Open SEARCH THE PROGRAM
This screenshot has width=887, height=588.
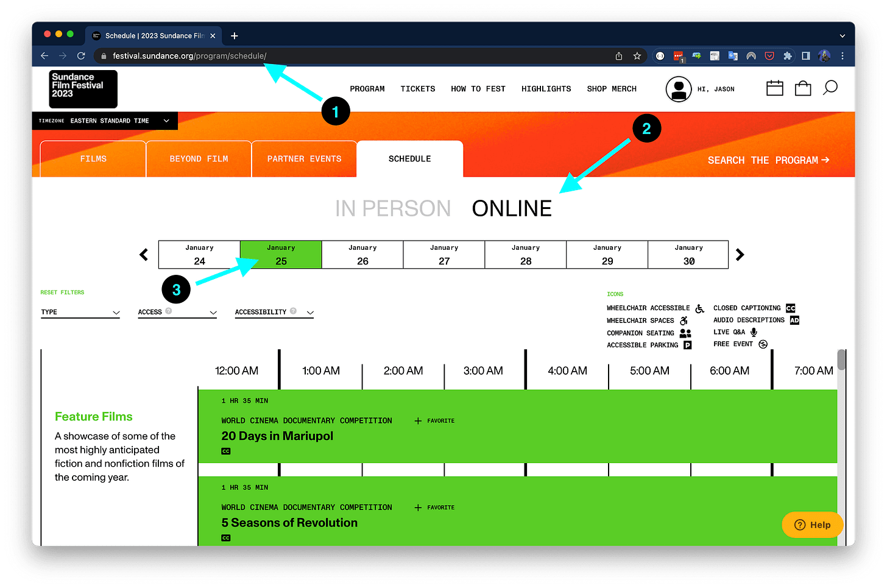[768, 160]
